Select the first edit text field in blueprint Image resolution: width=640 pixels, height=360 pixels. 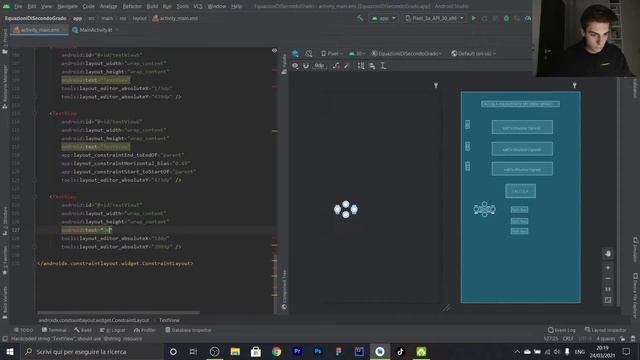[522, 127]
